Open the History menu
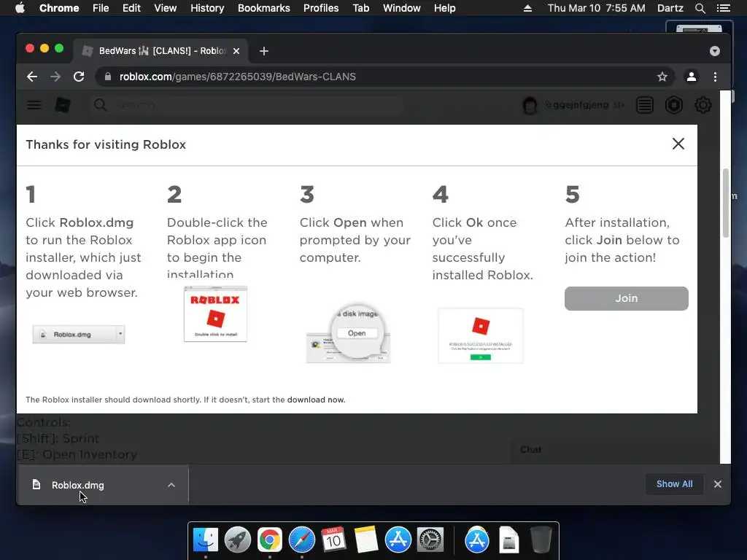Image resolution: width=747 pixels, height=560 pixels. [207, 8]
